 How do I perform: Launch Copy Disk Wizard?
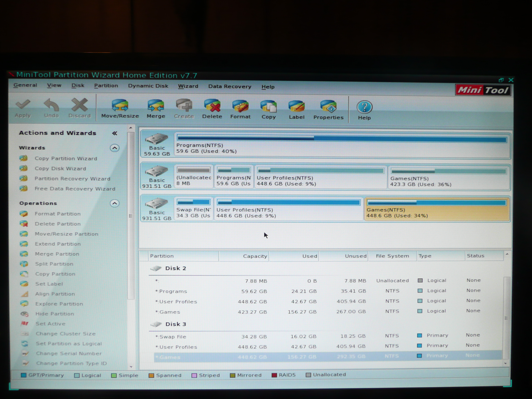click(60, 169)
